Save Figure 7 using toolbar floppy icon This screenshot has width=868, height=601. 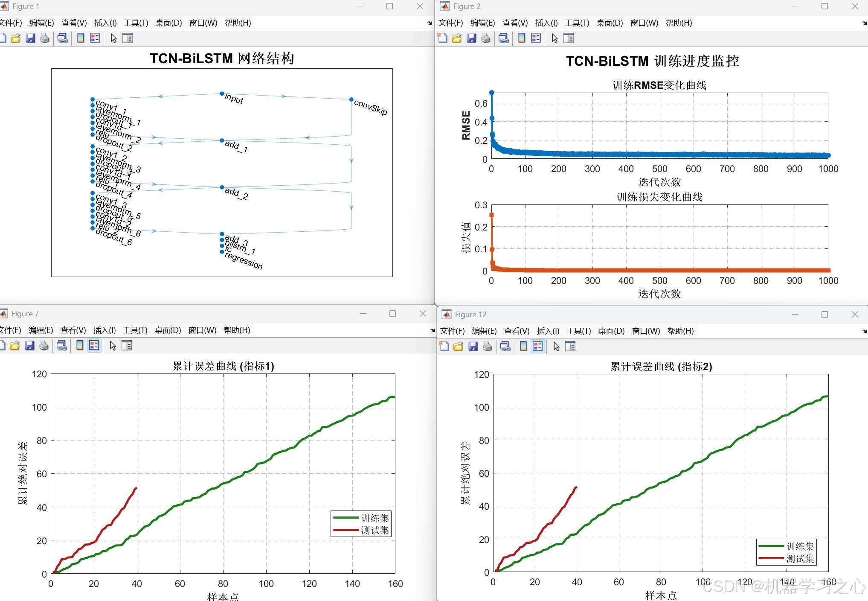coord(29,346)
